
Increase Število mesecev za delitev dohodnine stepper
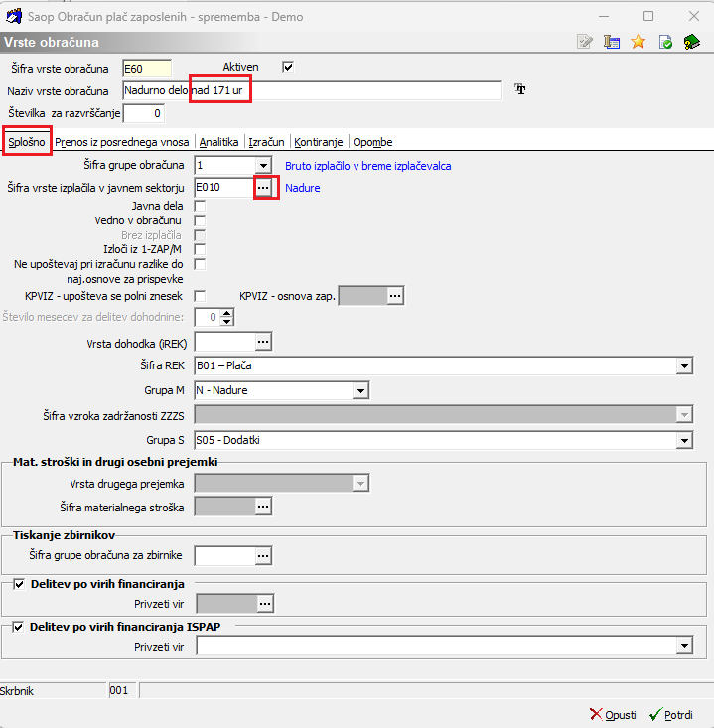227,313
